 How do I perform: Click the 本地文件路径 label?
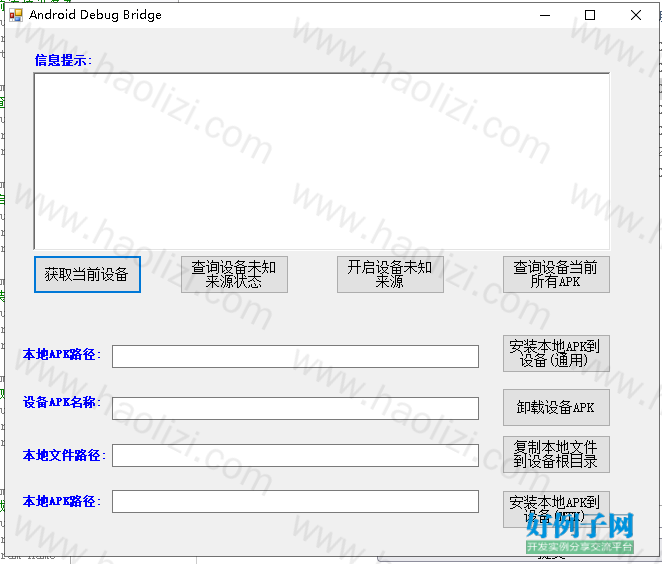64,455
